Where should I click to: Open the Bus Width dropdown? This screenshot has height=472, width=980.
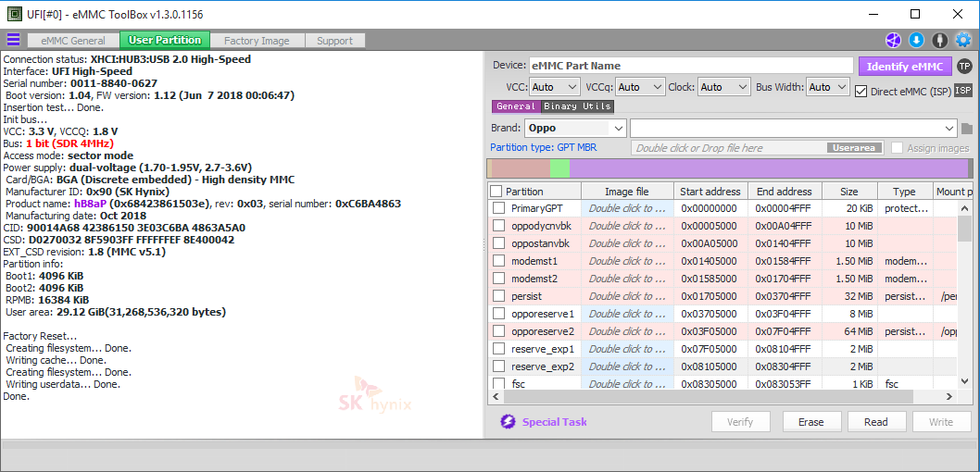coord(827,87)
